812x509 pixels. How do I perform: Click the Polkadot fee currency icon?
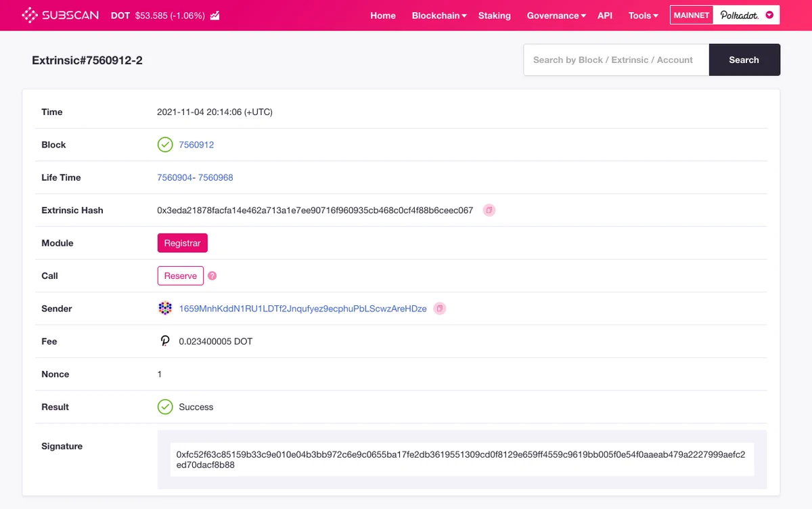click(x=165, y=341)
